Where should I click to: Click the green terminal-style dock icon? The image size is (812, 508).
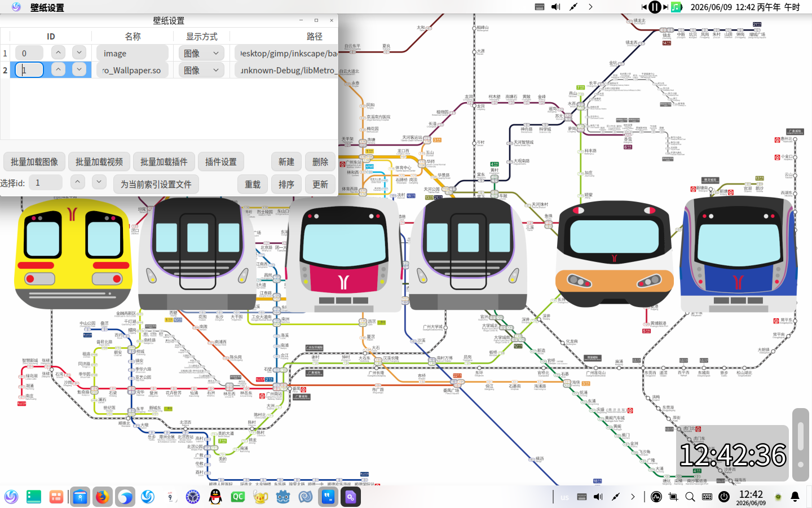coord(34,497)
